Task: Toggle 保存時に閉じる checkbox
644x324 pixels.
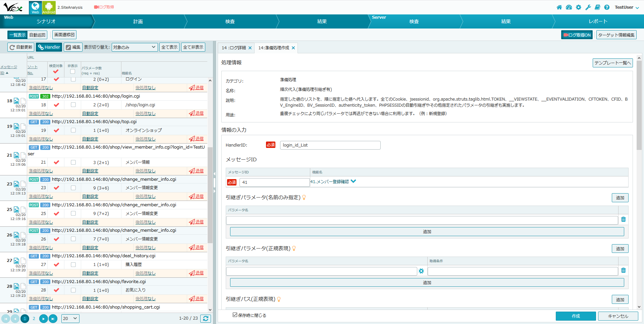Action: click(235, 315)
